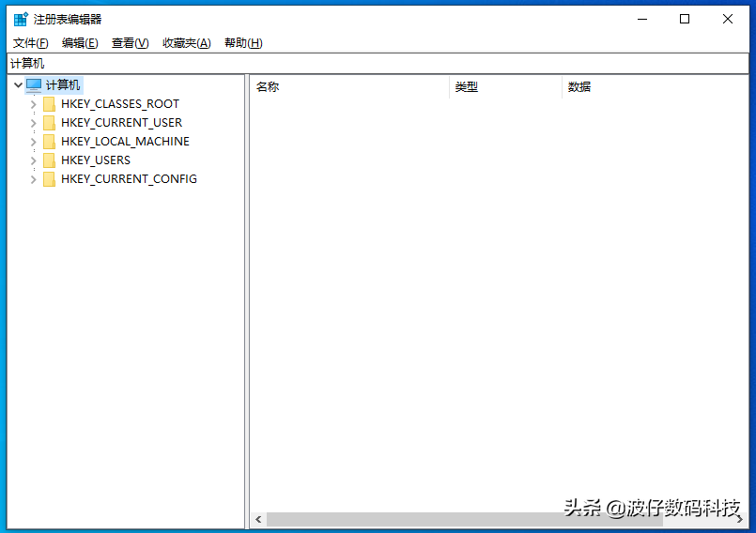Expand the HKEY_CURRENT_USER key

(33, 123)
